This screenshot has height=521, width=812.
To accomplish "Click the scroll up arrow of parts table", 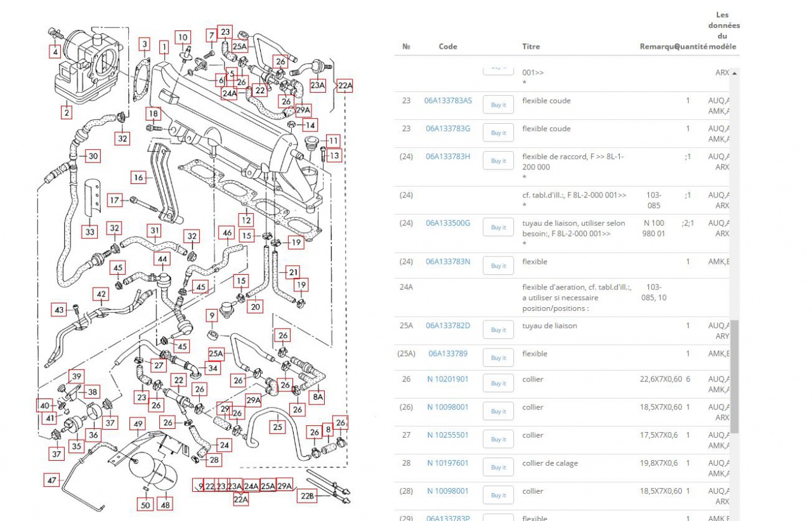I will click(x=735, y=74).
